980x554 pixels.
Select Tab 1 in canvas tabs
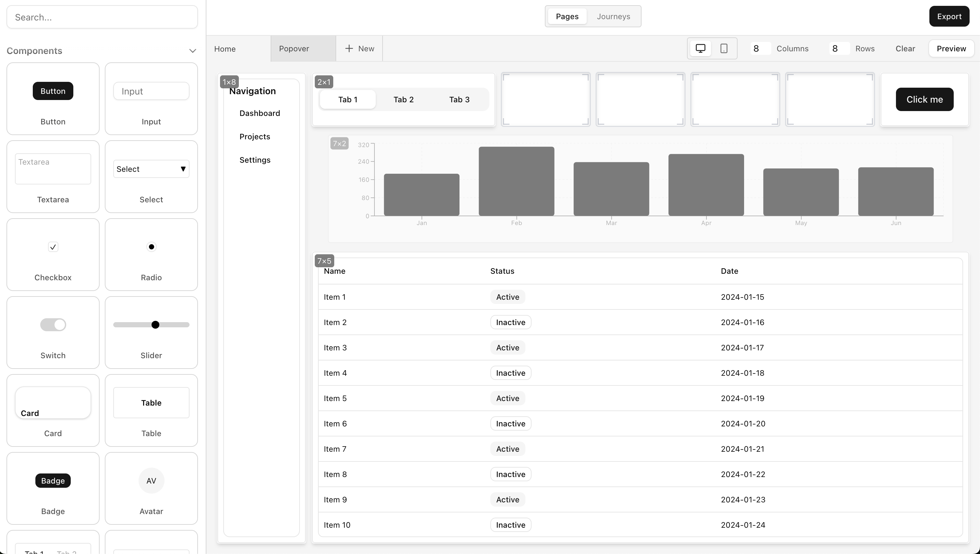(x=348, y=99)
